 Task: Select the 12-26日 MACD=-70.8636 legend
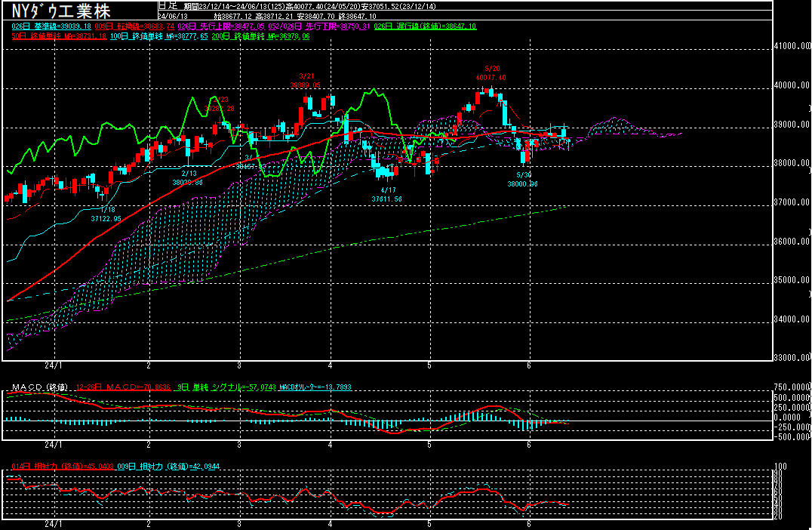(x=123, y=387)
